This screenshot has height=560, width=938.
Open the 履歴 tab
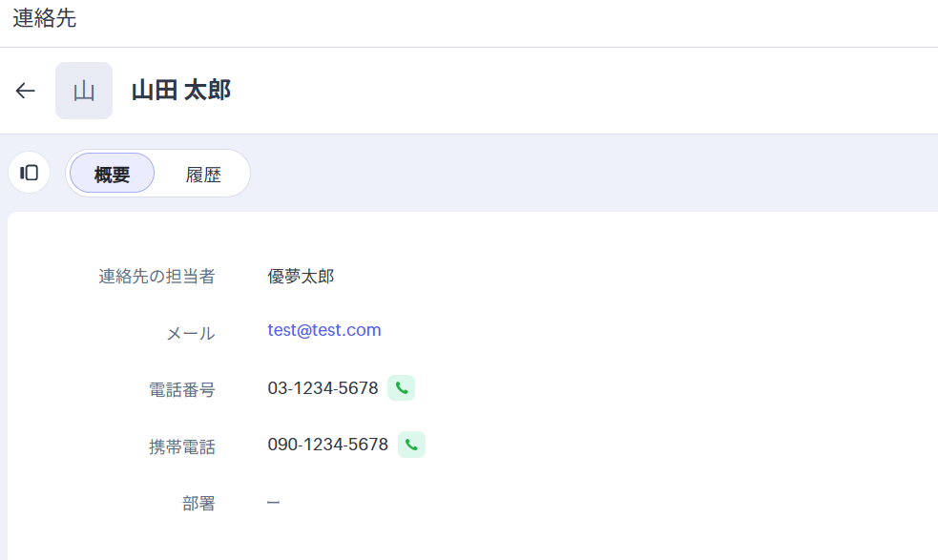point(203,174)
